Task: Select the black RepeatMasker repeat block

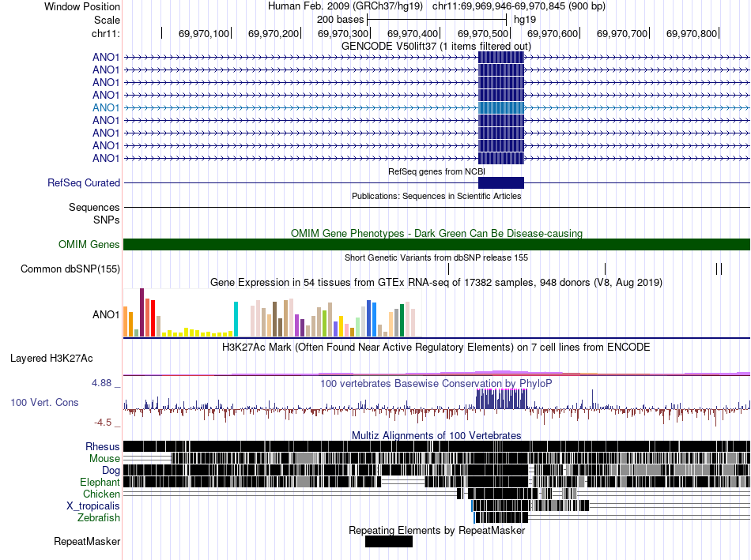Action: point(388,541)
